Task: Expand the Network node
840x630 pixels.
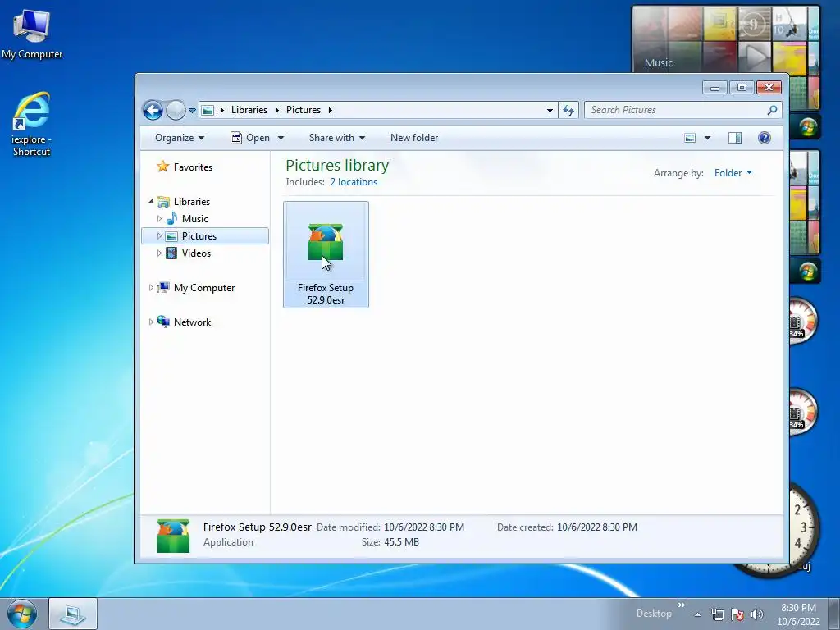Action: (x=151, y=322)
